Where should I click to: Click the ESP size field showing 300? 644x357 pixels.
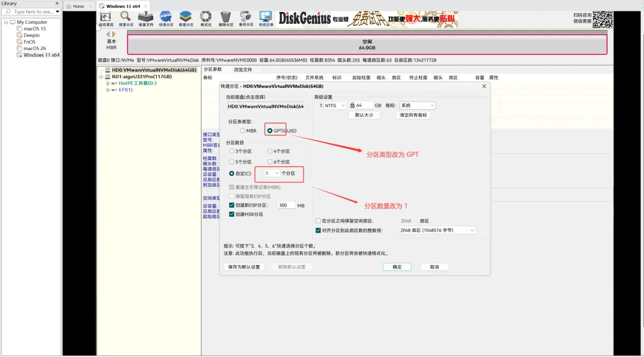[x=286, y=205]
